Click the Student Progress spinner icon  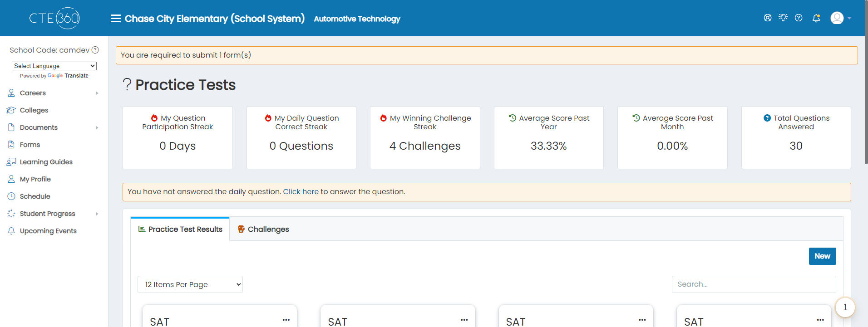(x=11, y=214)
